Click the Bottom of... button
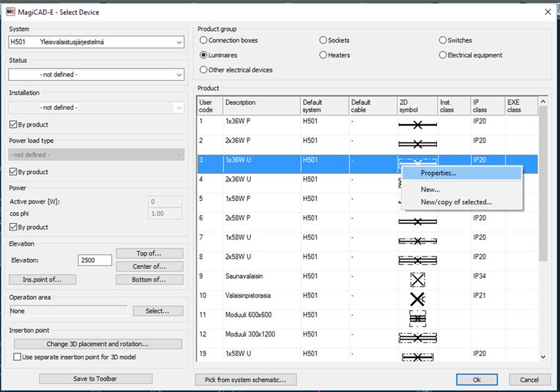 (149, 280)
